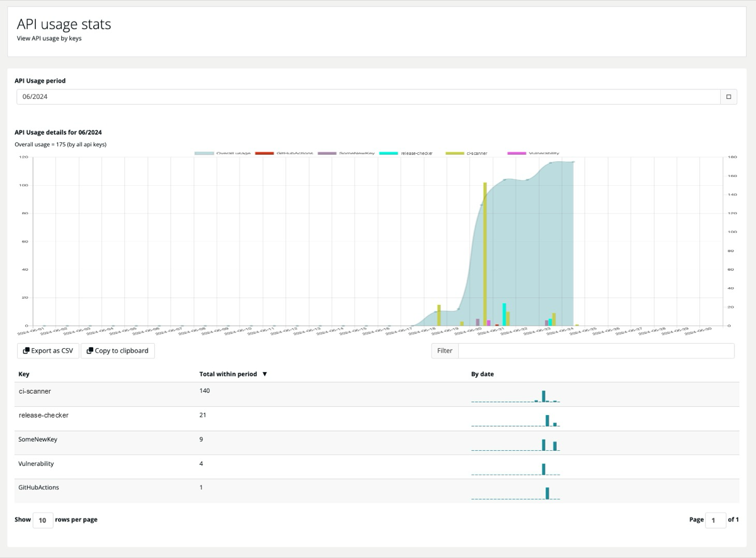Select the GitHubActions key row
Screen dimensions: 756x558
pyautogui.click(x=377, y=491)
